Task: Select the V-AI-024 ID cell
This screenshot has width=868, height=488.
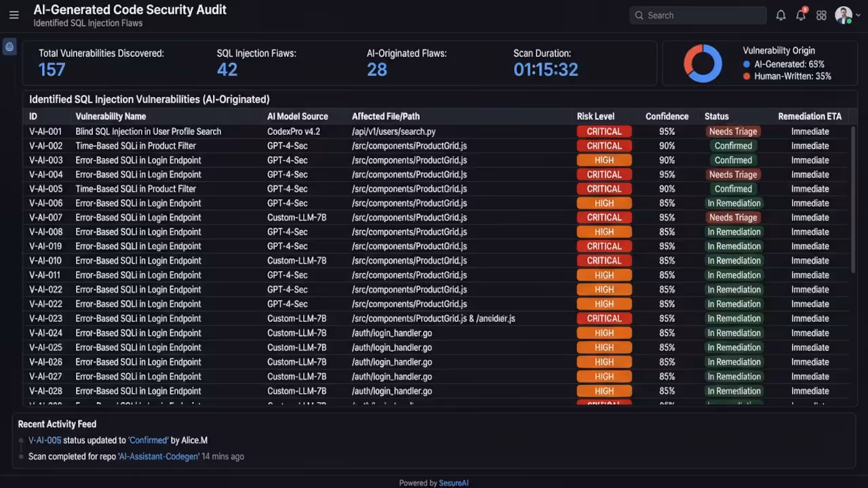Action: (x=45, y=333)
